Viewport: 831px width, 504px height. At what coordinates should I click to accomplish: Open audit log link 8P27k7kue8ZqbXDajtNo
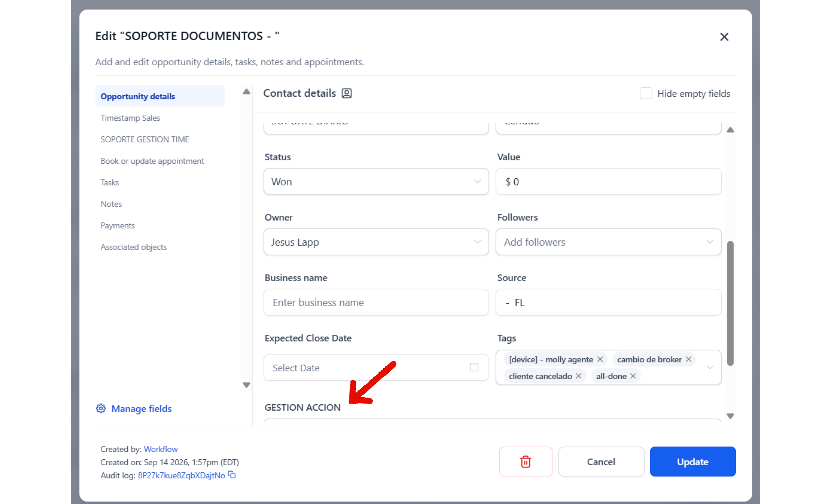click(181, 475)
